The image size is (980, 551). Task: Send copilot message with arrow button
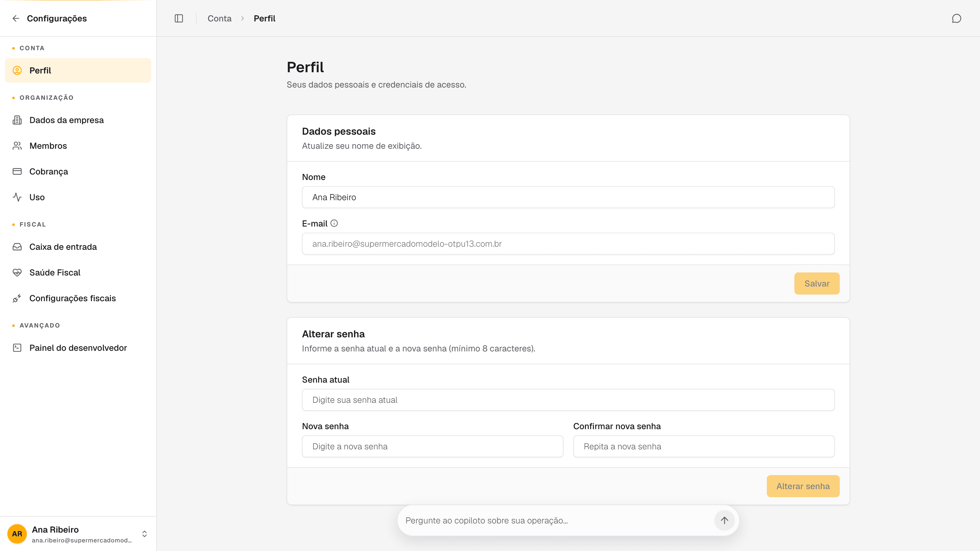[724, 520]
